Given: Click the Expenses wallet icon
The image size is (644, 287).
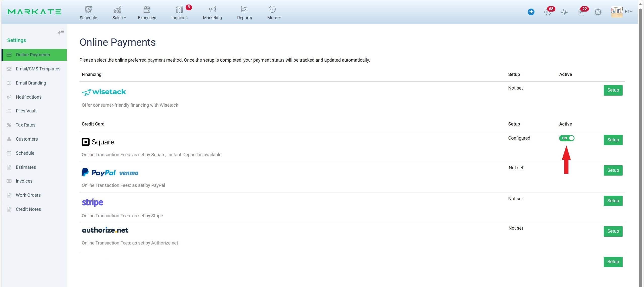Looking at the screenshot, I should pyautogui.click(x=147, y=10).
